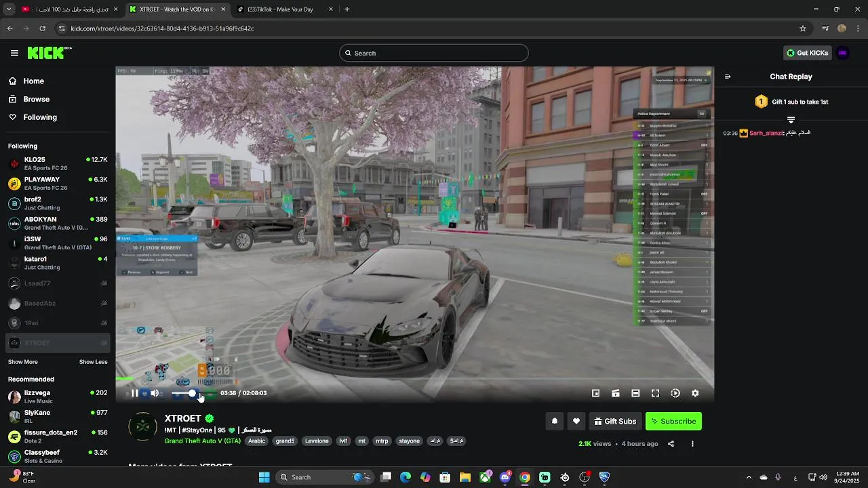This screenshot has height=488, width=868.
Task: Open the brof2 channel
Action: 58,203
